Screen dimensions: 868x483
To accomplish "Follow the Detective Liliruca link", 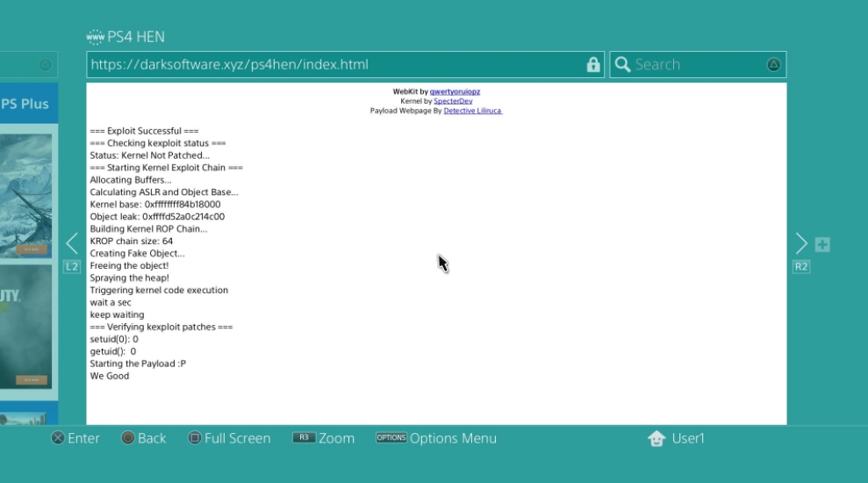I will tap(472, 111).
